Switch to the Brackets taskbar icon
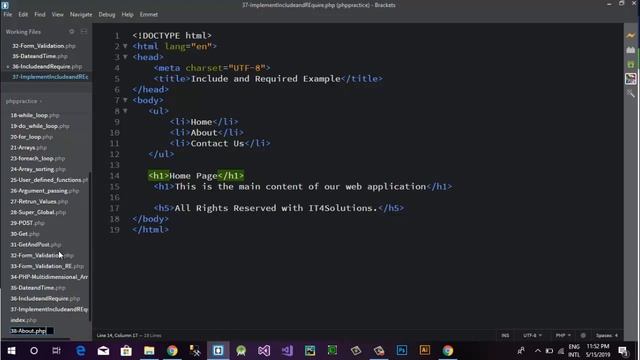This screenshot has width=640, height=360. pyautogui.click(x=218, y=351)
